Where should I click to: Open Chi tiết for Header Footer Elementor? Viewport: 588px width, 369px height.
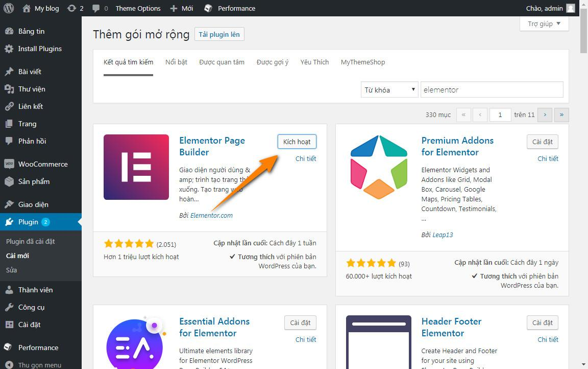pos(548,339)
